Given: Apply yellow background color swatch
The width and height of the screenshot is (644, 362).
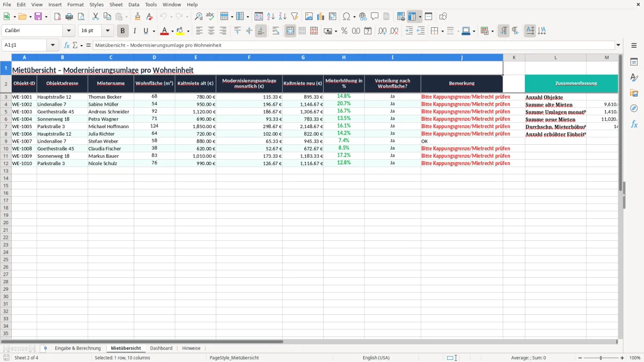Looking at the screenshot, I should coord(180,31).
